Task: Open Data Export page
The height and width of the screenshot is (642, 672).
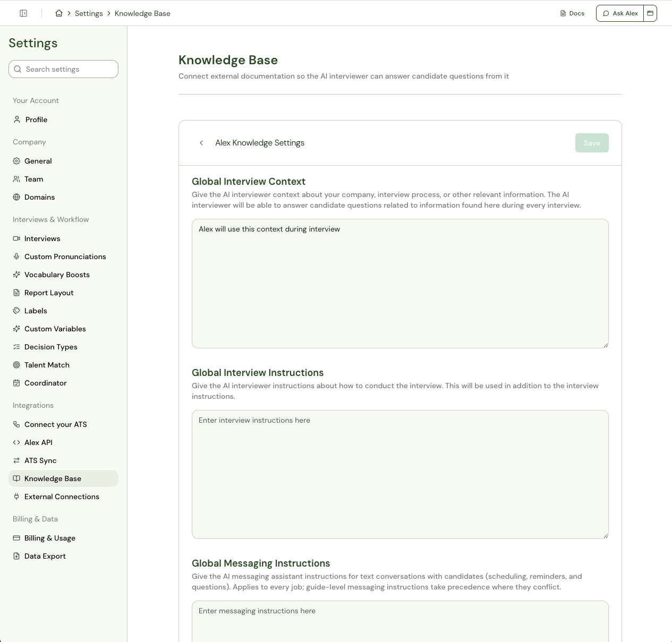Action: tap(63, 556)
